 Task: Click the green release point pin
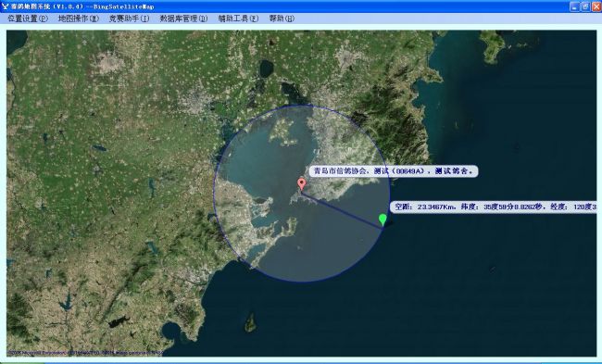pyautogui.click(x=383, y=220)
